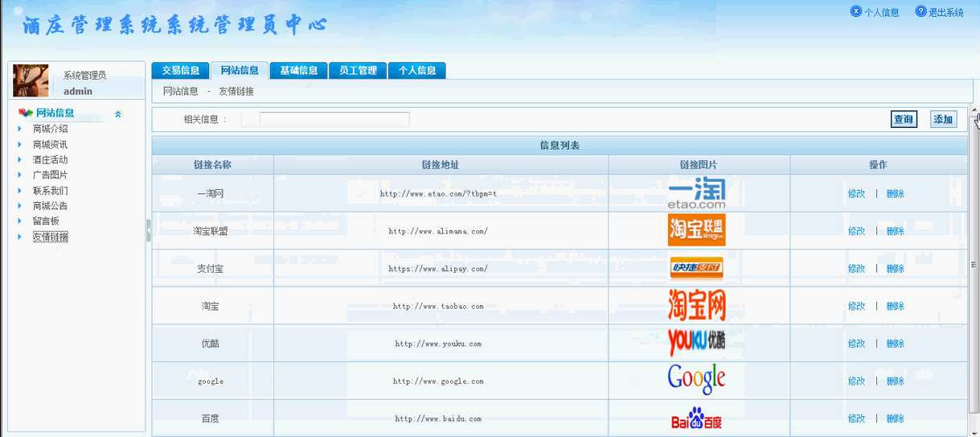Switch to the 个人信息 tab
980x437 pixels.
tap(417, 70)
